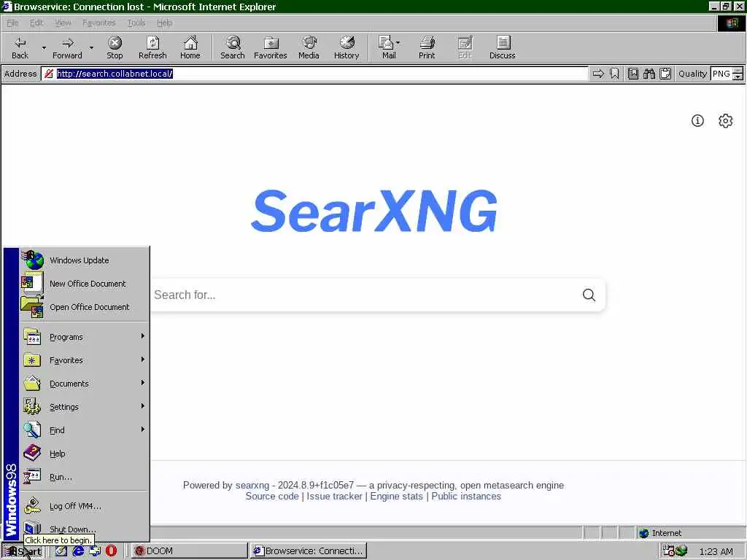This screenshot has height=560, width=747.
Task: Click the Quality PNG value field
Action: [x=721, y=74]
